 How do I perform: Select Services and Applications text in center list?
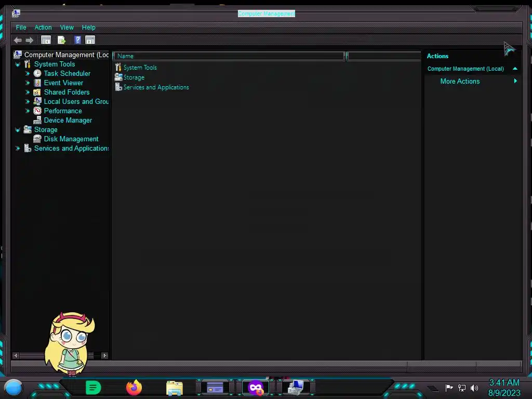click(156, 87)
